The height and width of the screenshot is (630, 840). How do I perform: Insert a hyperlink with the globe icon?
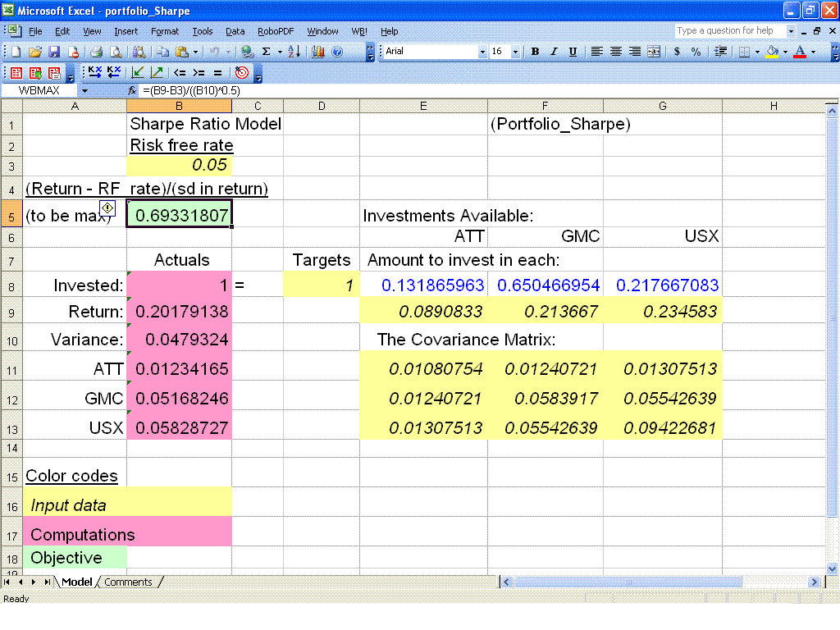(x=247, y=52)
